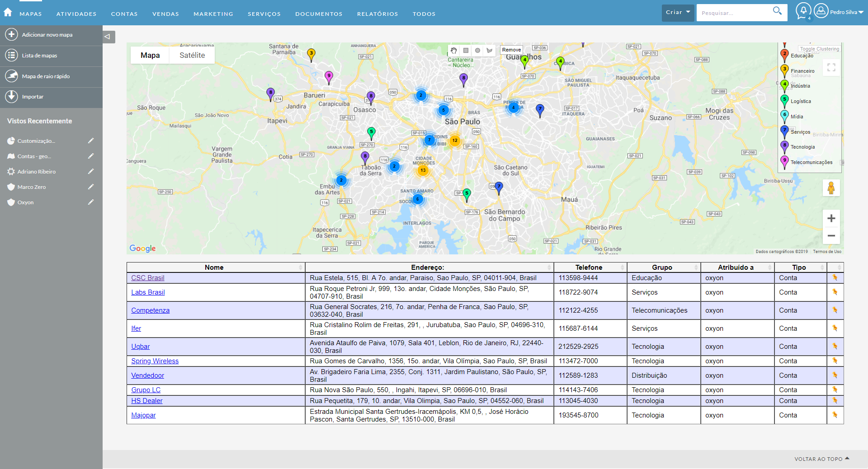Edit the Contas - geo recent item
868x469 pixels.
(91, 156)
